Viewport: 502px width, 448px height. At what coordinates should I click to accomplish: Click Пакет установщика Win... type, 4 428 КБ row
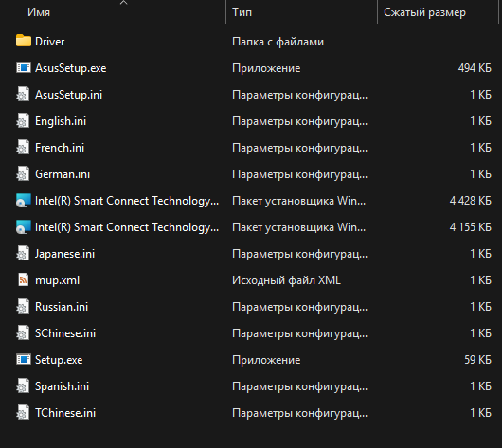(298, 201)
